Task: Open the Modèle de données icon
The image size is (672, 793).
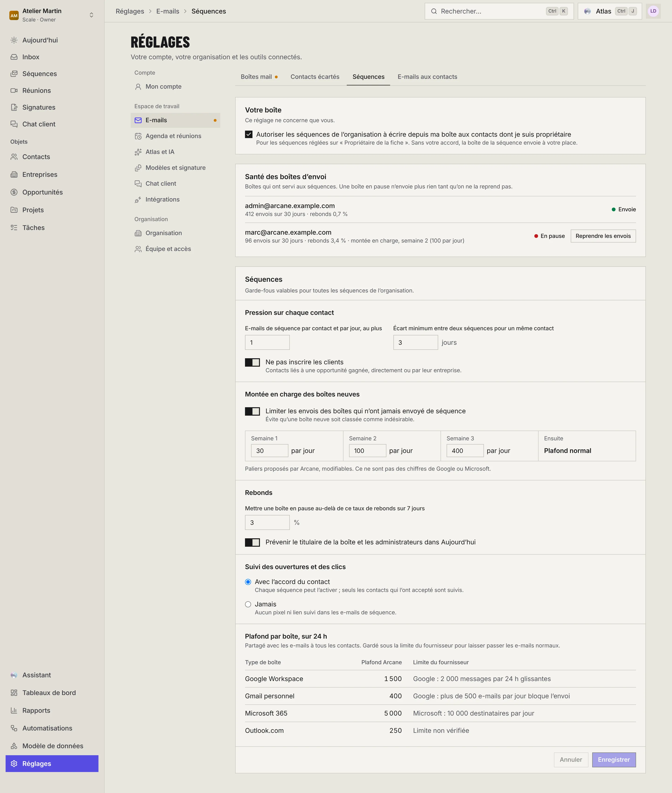Action: tap(14, 746)
